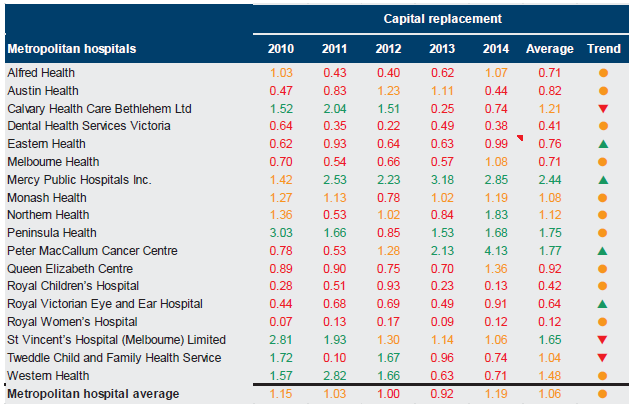Click Royal Women's Hospital 2010 value 0.07
Screen dimensions: 629x408
(x=281, y=322)
